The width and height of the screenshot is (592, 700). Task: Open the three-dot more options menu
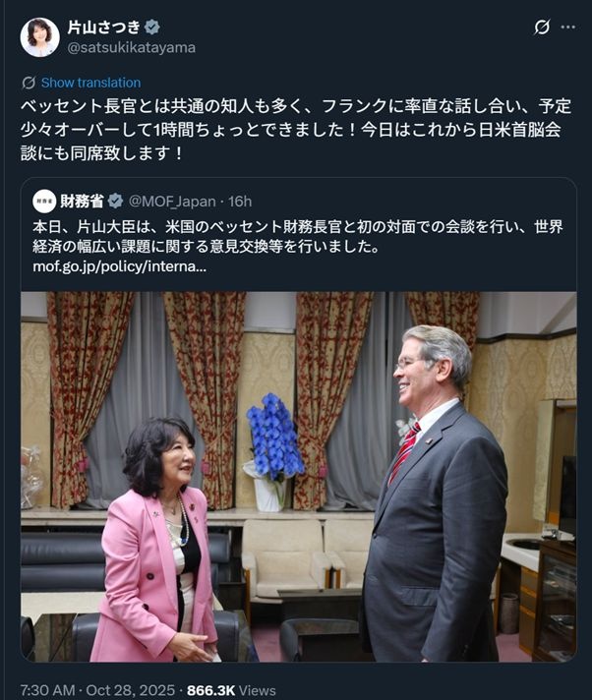point(567,28)
